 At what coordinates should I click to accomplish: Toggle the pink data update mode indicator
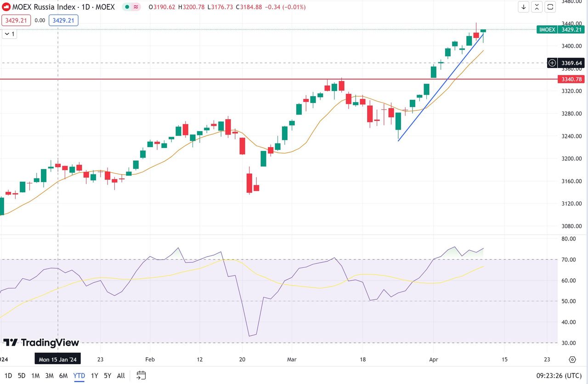click(x=136, y=7)
